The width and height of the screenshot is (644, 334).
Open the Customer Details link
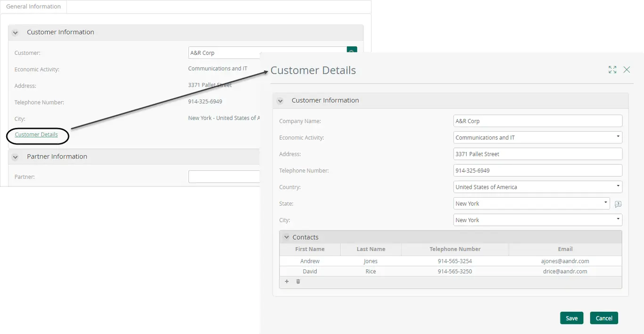36,134
